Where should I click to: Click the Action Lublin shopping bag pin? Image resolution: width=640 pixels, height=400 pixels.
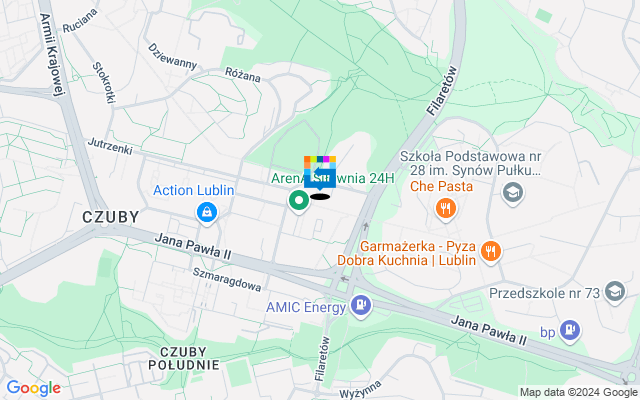pyautogui.click(x=207, y=213)
